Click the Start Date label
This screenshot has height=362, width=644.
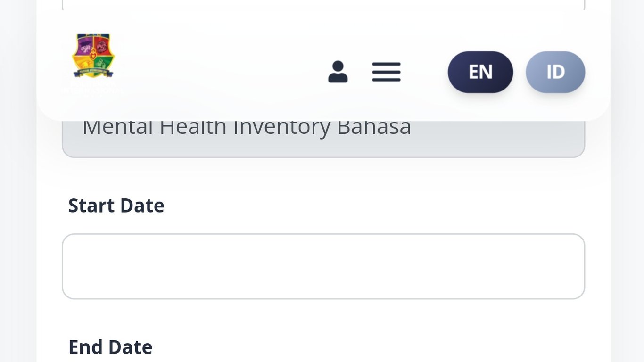point(116,206)
